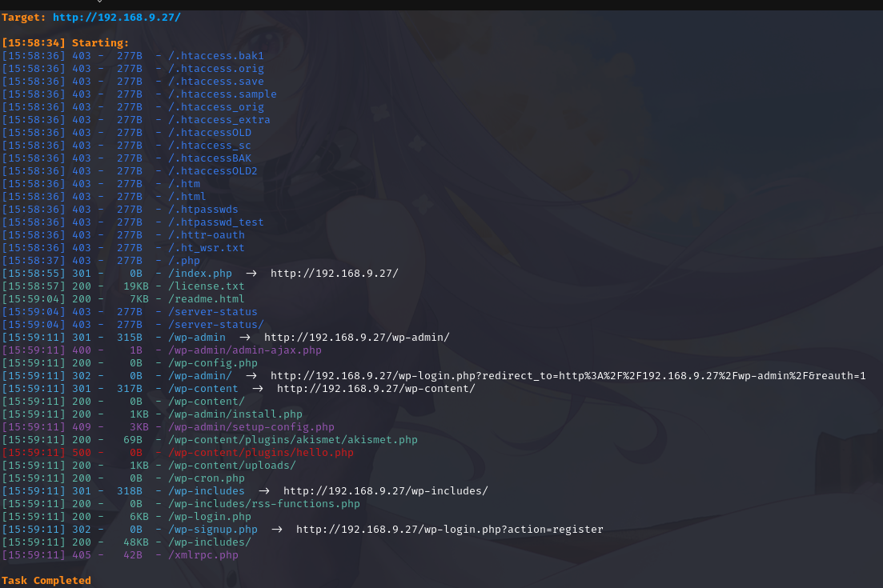
Task: Click the /.htaccessOLD path
Action: tap(210, 132)
